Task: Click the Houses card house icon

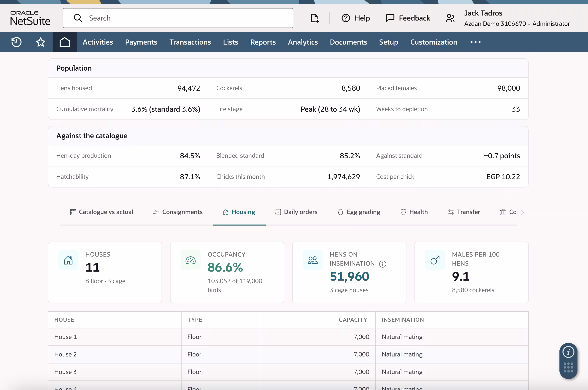Action: [68, 260]
